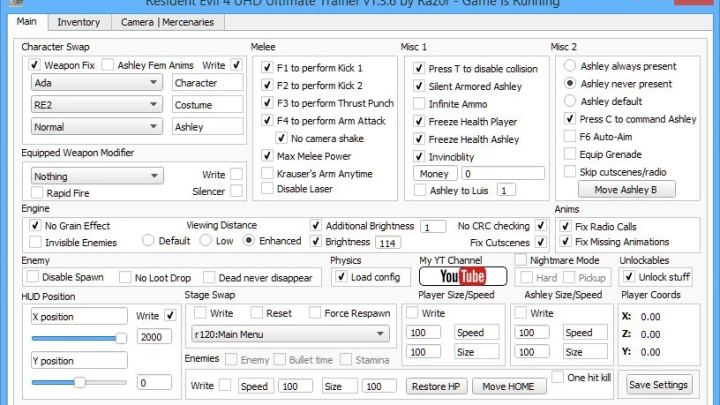Select the Main tab
Viewport: 720px width, 405px height.
pos(27,21)
